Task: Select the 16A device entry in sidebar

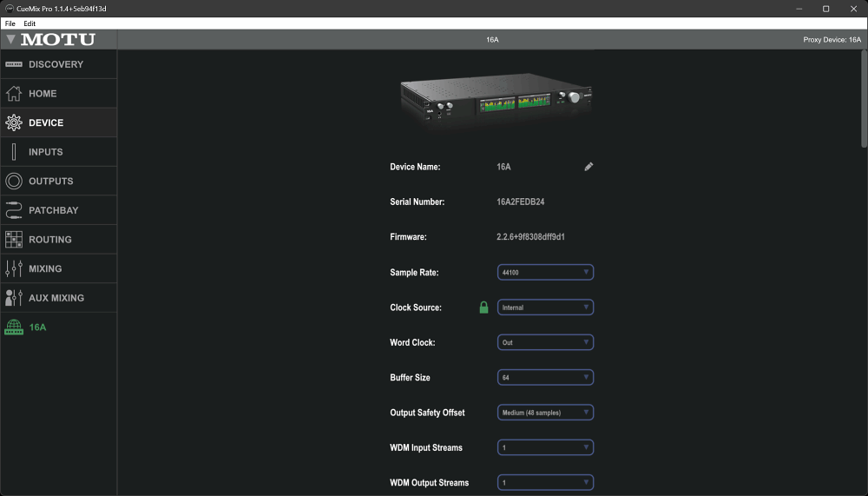Action: point(37,327)
